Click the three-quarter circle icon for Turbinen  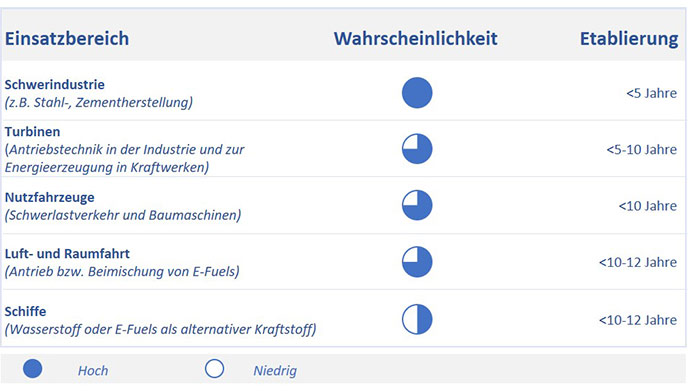coord(417,149)
